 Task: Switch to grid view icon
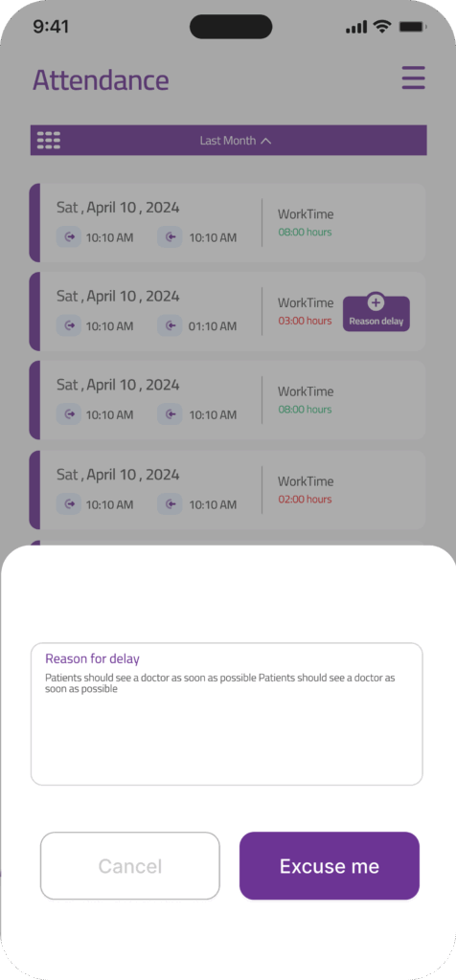tap(49, 140)
